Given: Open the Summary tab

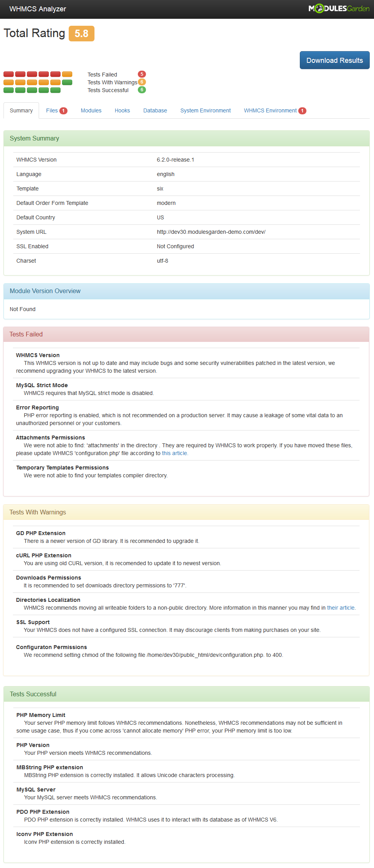Looking at the screenshot, I should [21, 110].
